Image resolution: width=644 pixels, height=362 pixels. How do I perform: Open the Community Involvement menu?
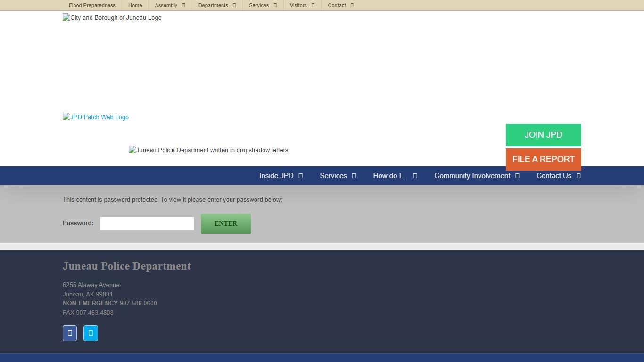coord(476,176)
